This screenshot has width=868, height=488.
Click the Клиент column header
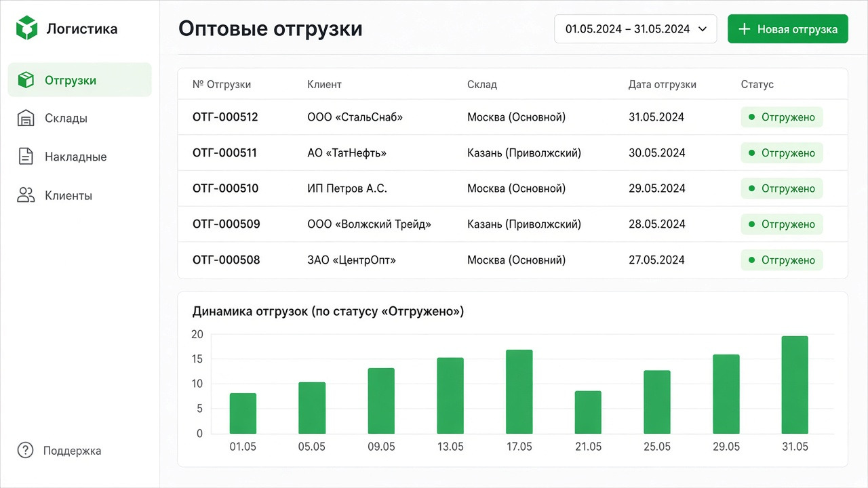pyautogui.click(x=324, y=85)
